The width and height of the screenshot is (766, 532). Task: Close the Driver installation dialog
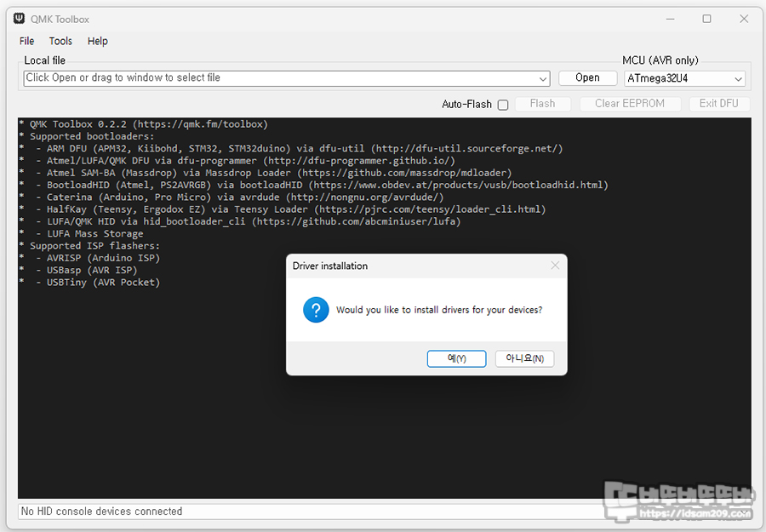555,266
